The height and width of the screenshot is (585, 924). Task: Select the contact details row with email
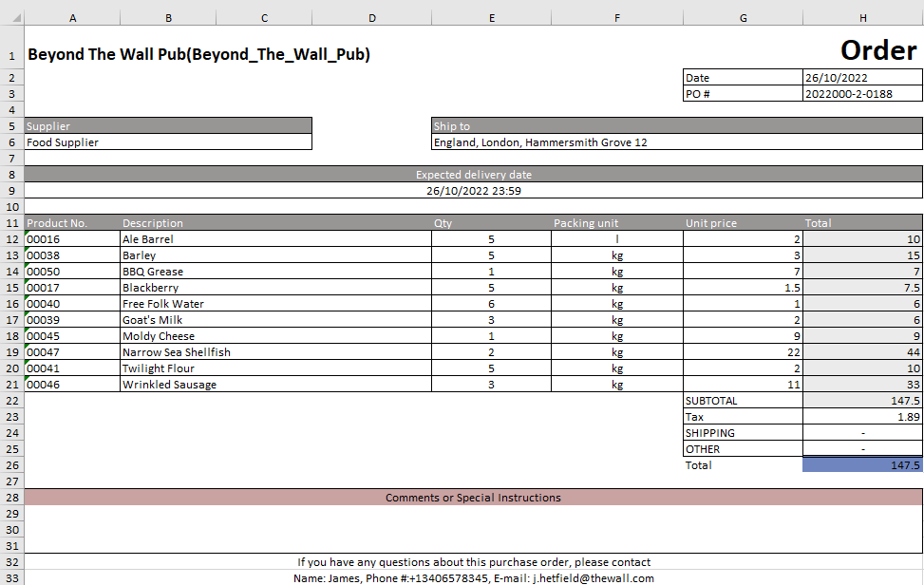[473, 577]
